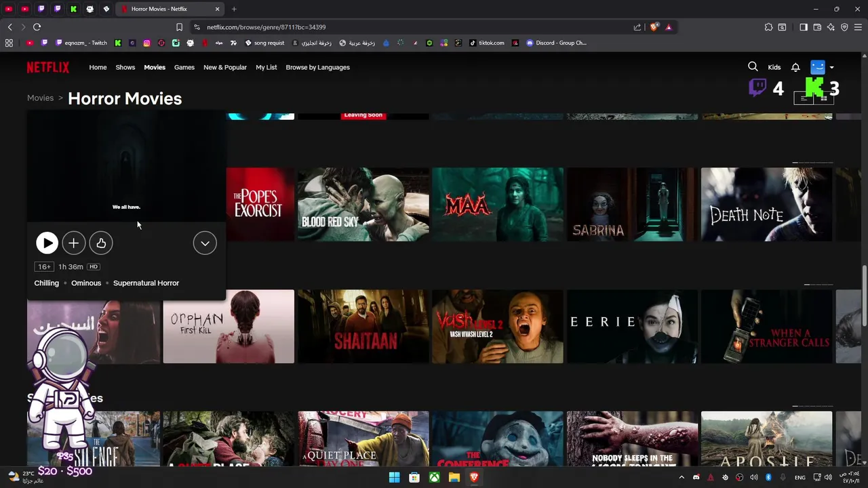Open Xbox app from taskbar
The image size is (868, 488).
[x=434, y=477]
